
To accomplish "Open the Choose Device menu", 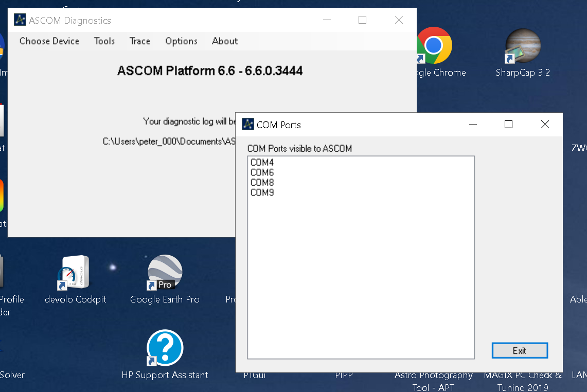I will tap(49, 41).
